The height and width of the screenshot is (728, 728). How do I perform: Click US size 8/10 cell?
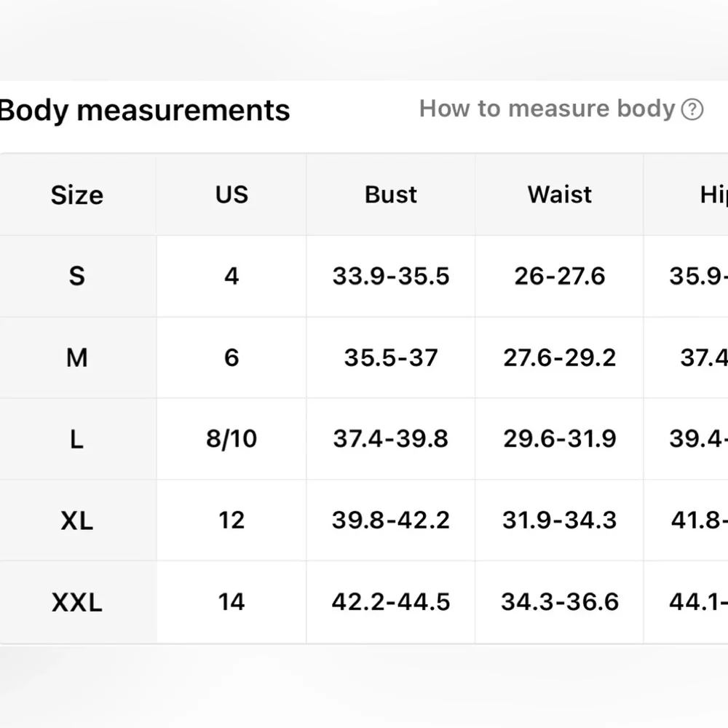coord(232,439)
